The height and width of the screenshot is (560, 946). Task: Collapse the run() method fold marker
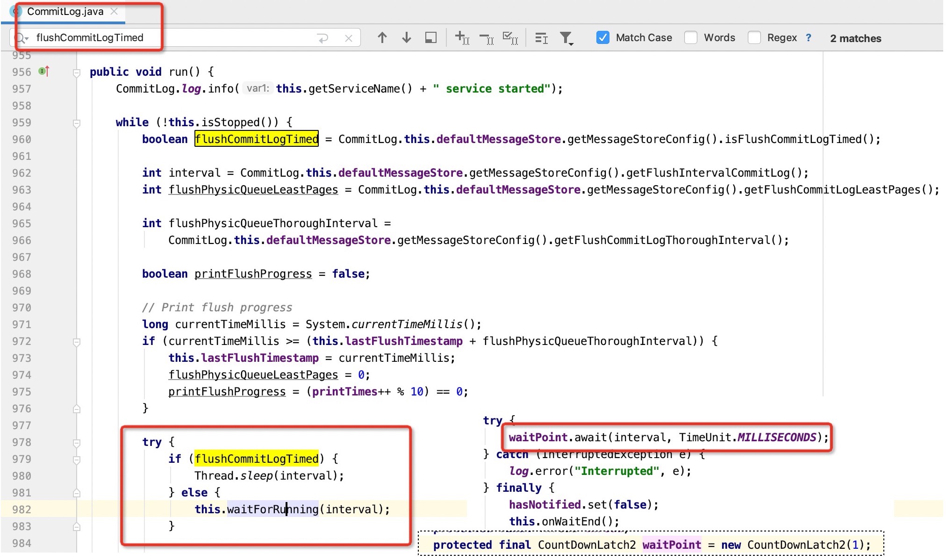point(77,72)
